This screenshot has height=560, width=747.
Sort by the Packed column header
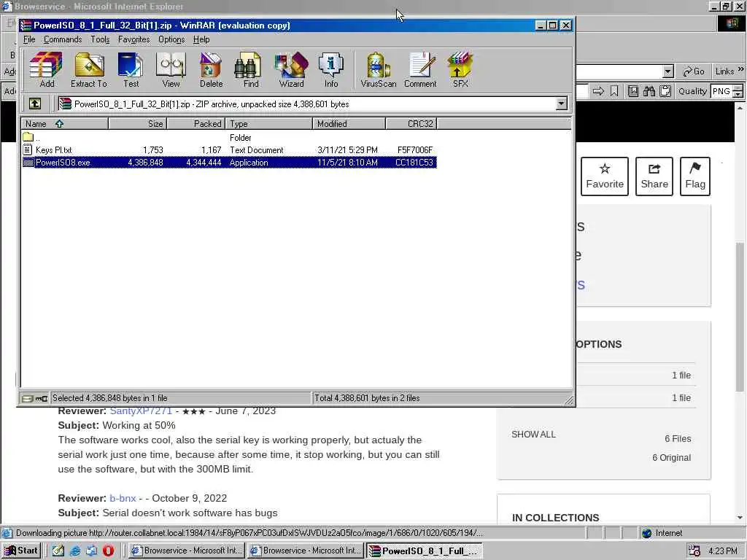196,124
